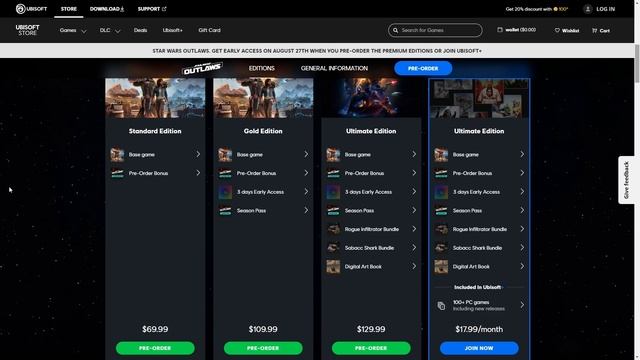Click the 100 Units coin icon

(x=556, y=9)
